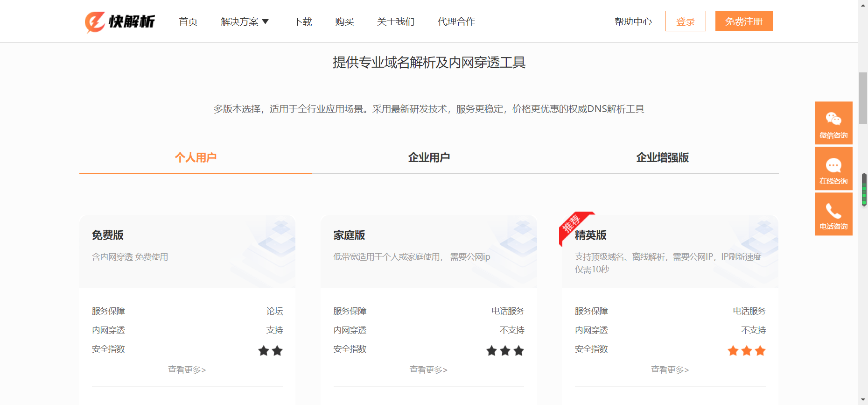Click the 快解析 logo

pyautogui.click(x=120, y=21)
